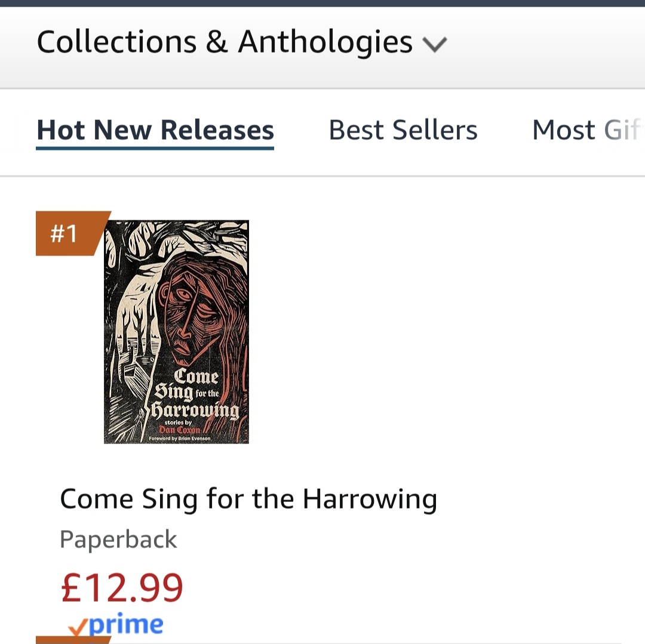Open the Come Sing for the Harrowing title link

pyautogui.click(x=248, y=499)
